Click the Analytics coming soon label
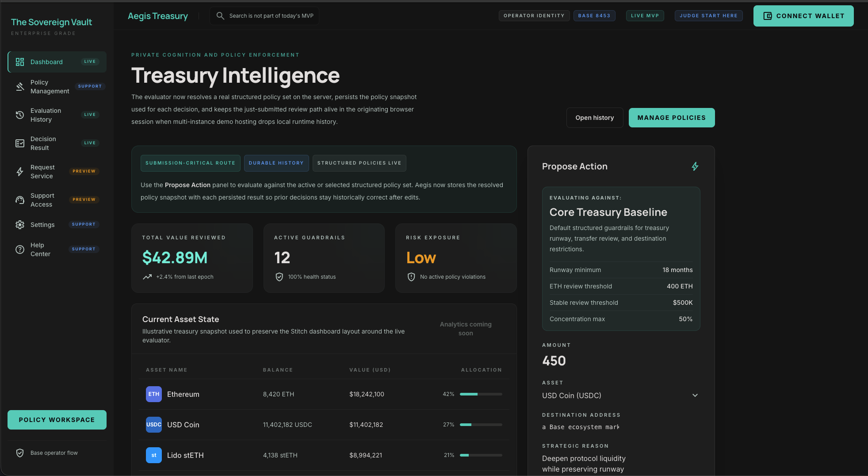The image size is (868, 476). tap(466, 329)
